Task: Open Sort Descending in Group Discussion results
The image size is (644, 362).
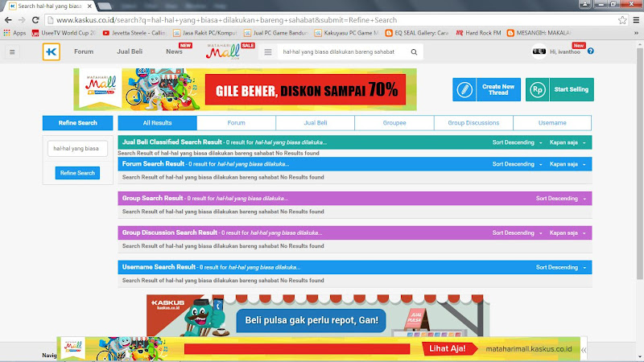Action: tap(517, 233)
